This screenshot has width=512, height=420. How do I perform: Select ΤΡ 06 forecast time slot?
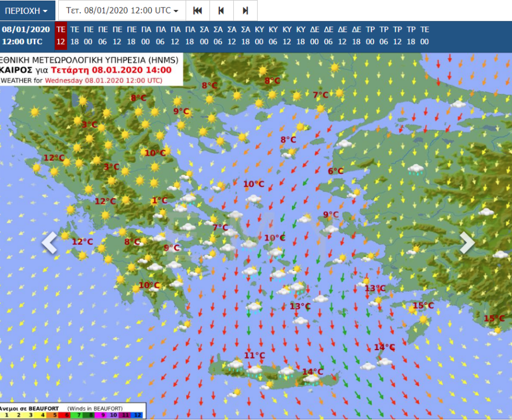(383, 35)
